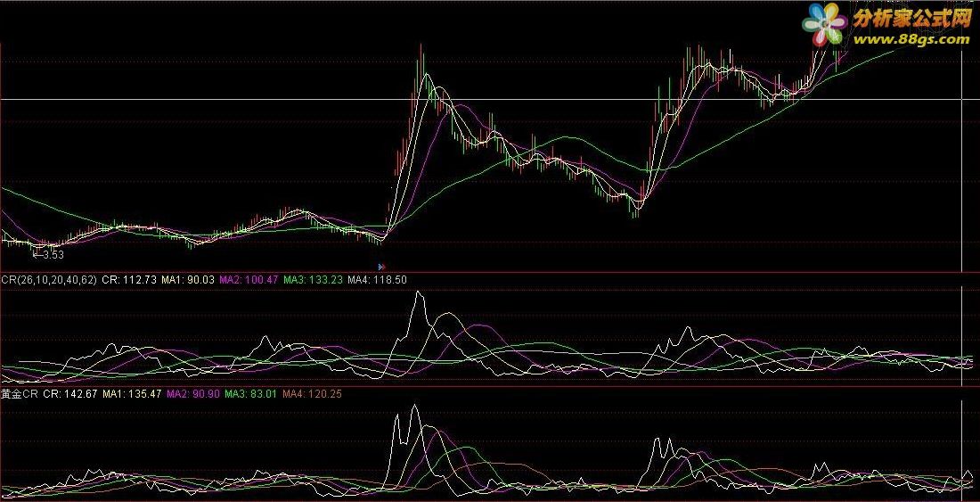Click the magenta MA2: 90.90 readout

pyautogui.click(x=193, y=394)
